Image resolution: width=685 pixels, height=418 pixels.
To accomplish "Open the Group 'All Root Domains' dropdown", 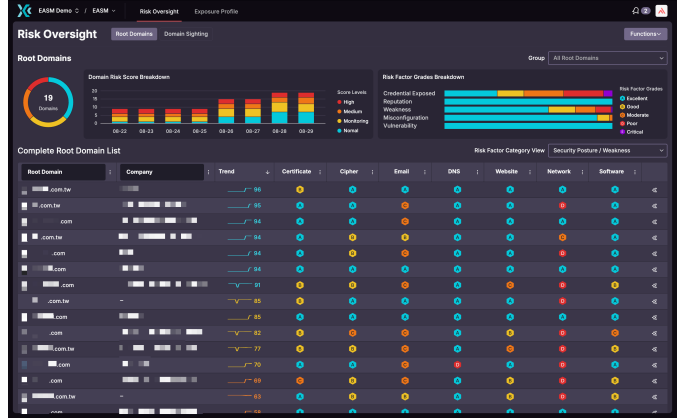I will tap(607, 58).
